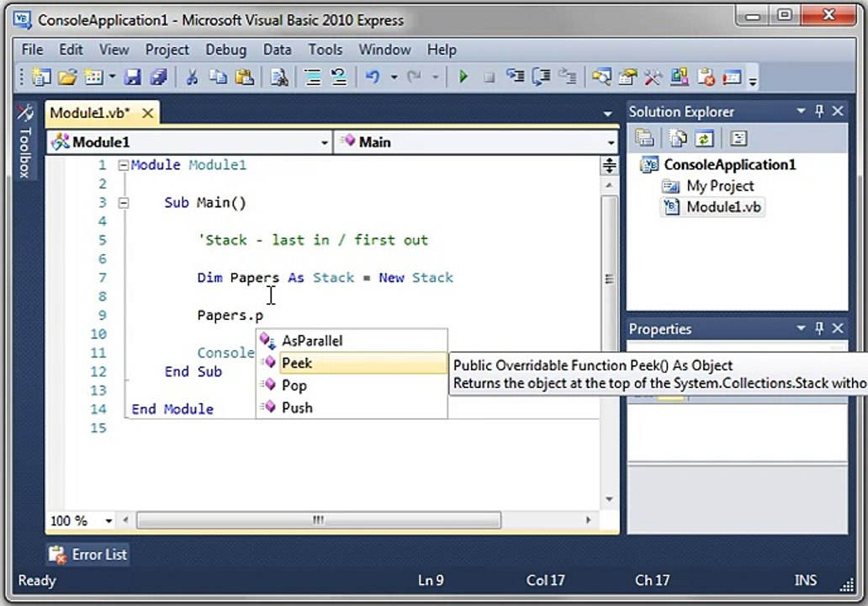Viewport: 868px width, 606px height.
Task: Open Properties window position menu arrow
Action: pos(801,328)
